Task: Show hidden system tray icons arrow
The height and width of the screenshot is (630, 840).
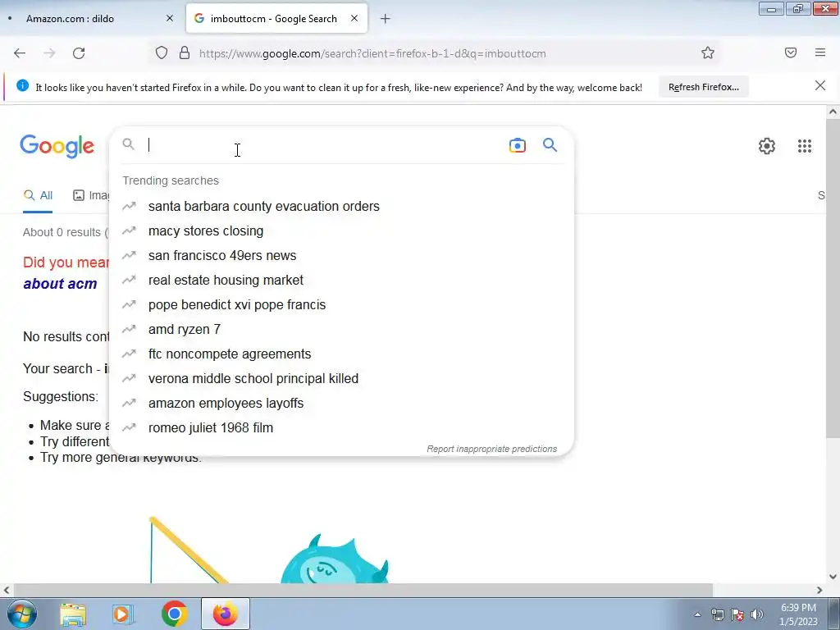Action: coord(697,614)
